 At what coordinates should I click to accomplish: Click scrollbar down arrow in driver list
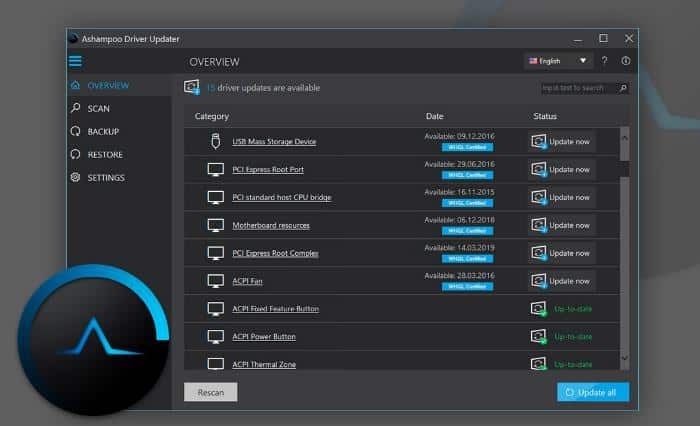[x=625, y=358]
